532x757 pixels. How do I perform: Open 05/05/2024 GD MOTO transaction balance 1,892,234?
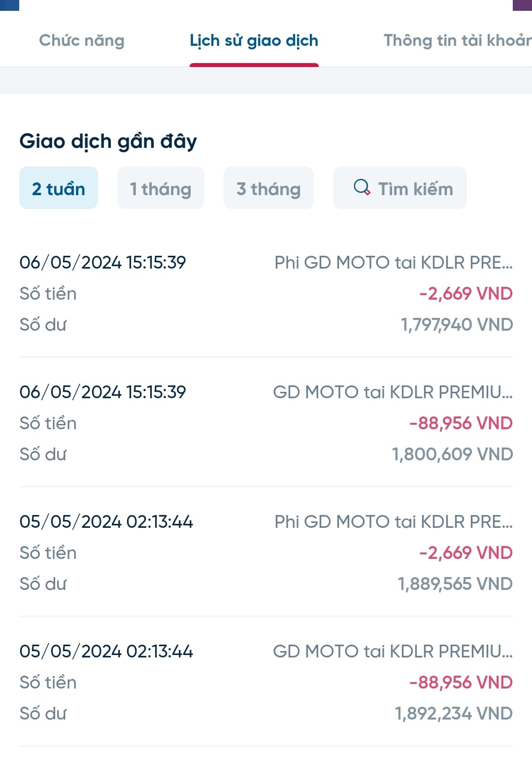(266, 682)
